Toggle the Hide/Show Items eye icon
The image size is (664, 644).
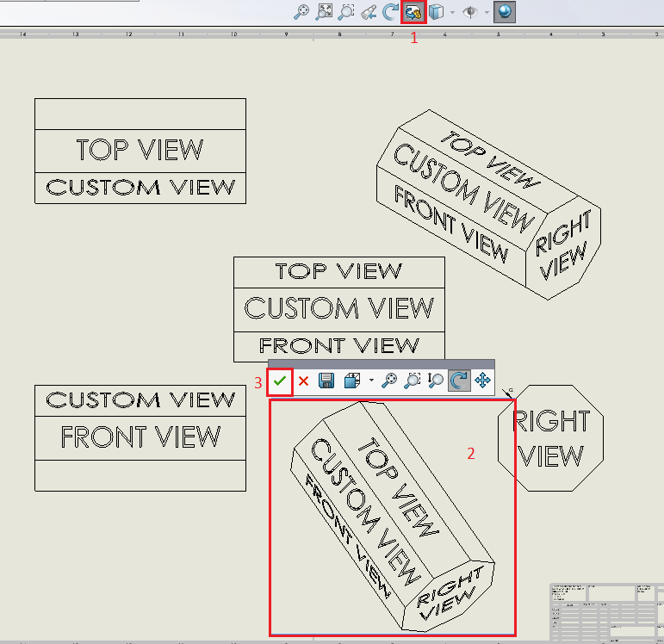pos(470,12)
